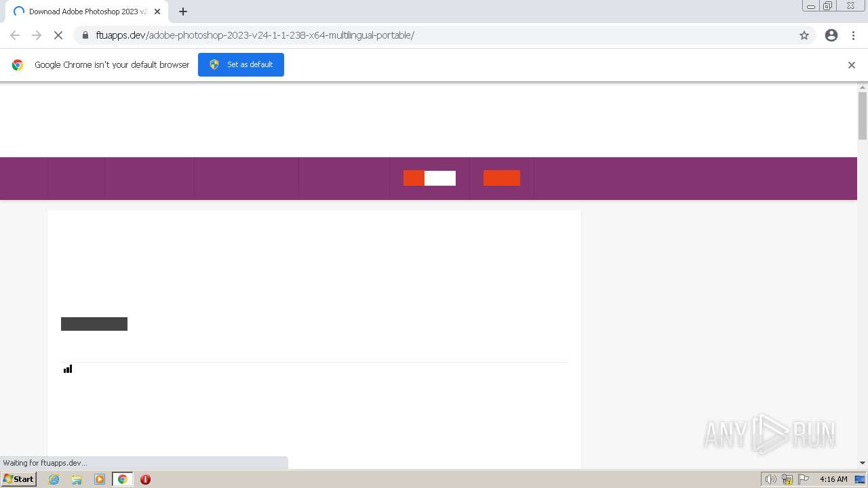Viewport: 868px width, 488px height.
Task: Click the show desktop tray icon
Action: [x=860, y=479]
